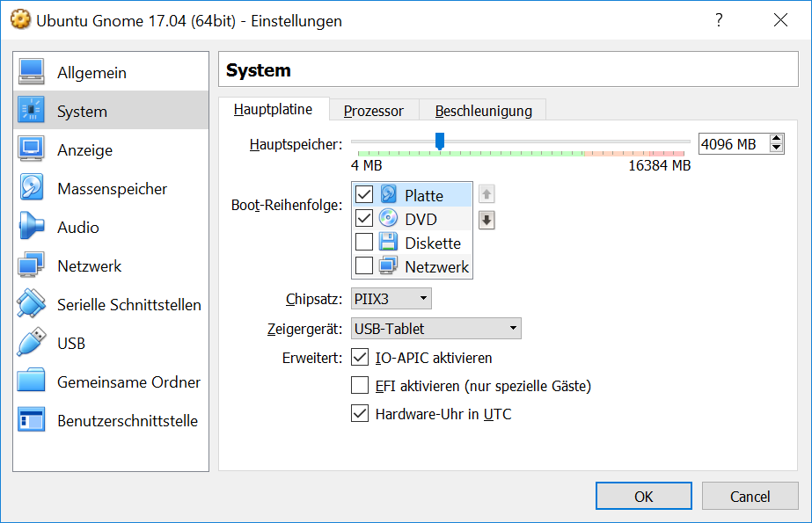
Task: Increase memory with spinbox up arrow
Action: (776, 139)
